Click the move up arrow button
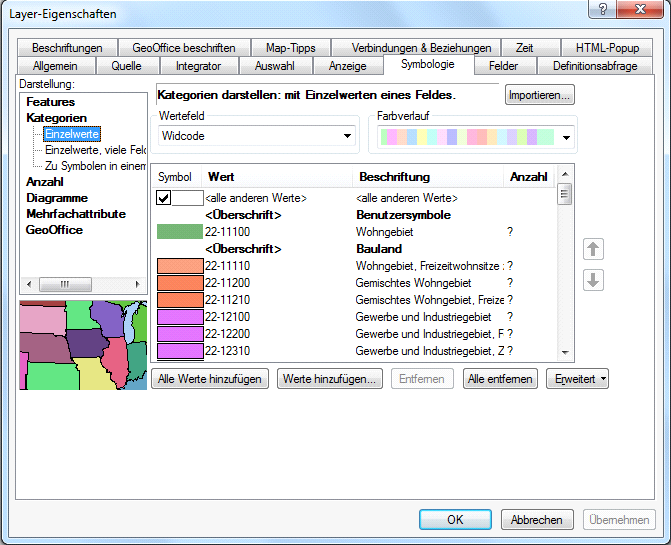 click(593, 248)
